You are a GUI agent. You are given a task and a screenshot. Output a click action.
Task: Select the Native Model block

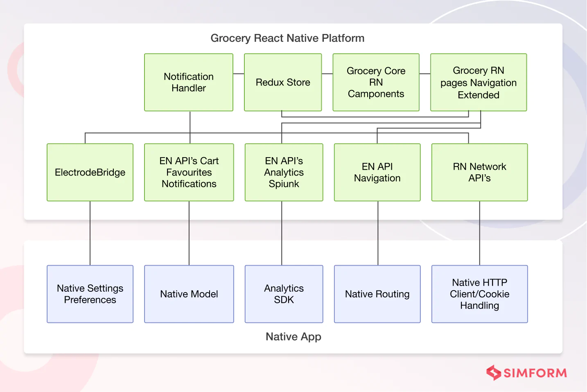[x=189, y=294]
